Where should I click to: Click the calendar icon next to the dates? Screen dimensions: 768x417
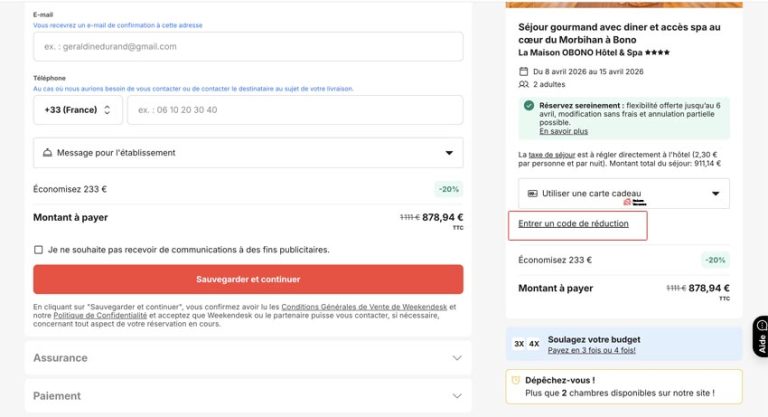524,71
